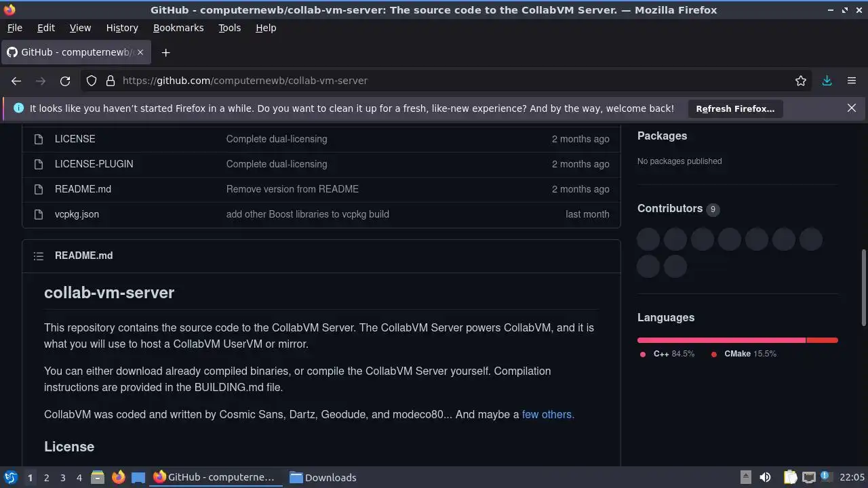Switch to virtual desktop 4
Image resolution: width=868 pixels, height=488 pixels.
(79, 477)
